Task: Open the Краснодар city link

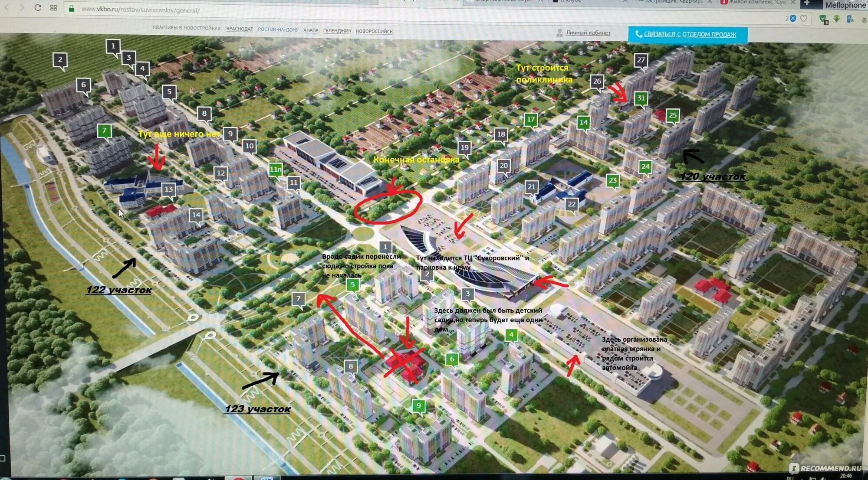Action: click(240, 29)
